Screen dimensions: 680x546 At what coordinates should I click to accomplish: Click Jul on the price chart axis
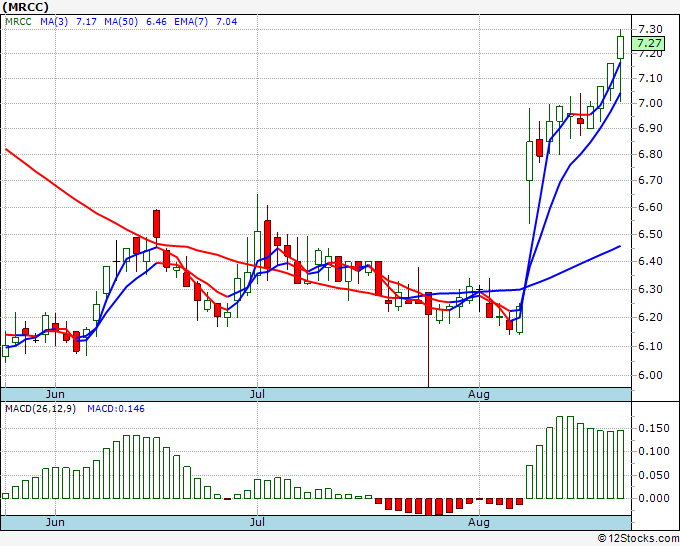(x=257, y=394)
